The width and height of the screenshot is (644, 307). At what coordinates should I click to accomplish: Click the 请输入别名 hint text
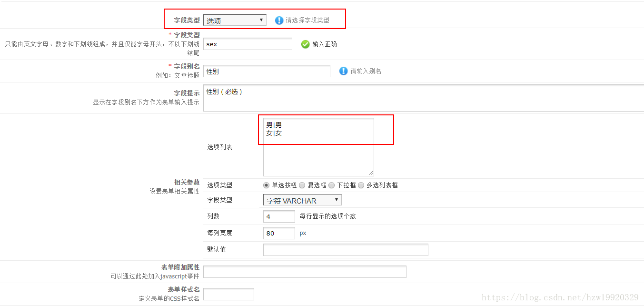coord(366,71)
